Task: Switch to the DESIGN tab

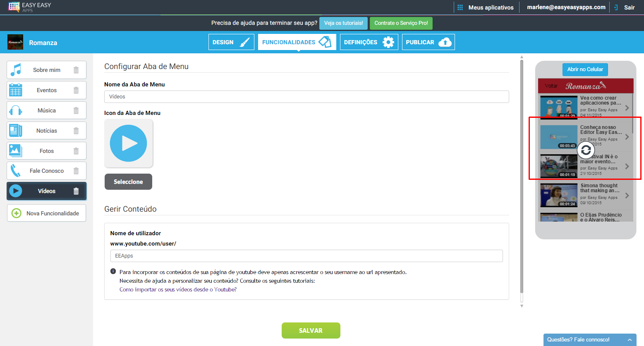Action: 231,42
